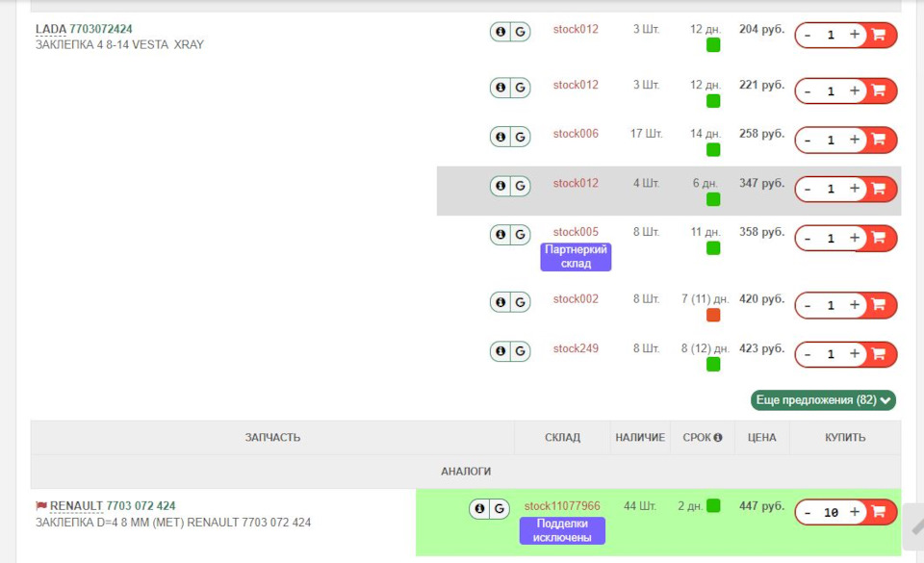Click the 17 Шт. availability value
Viewport: 924px width, 563px height.
pyautogui.click(x=647, y=134)
